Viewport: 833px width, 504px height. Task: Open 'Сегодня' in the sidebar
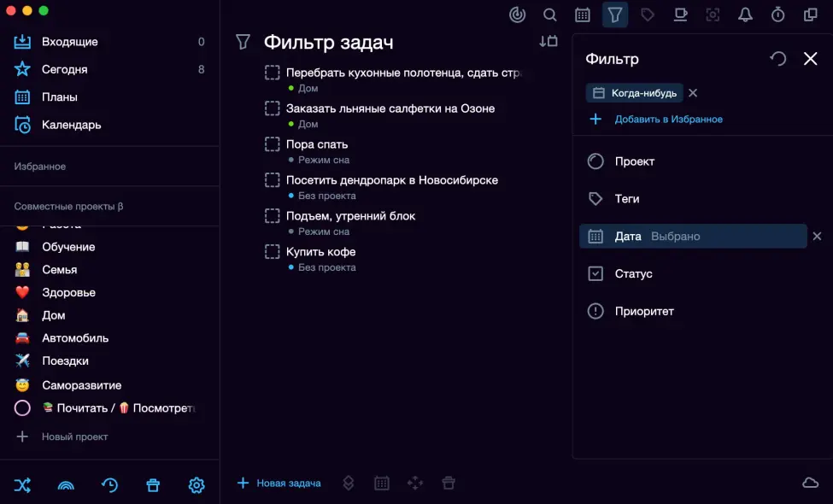click(65, 69)
